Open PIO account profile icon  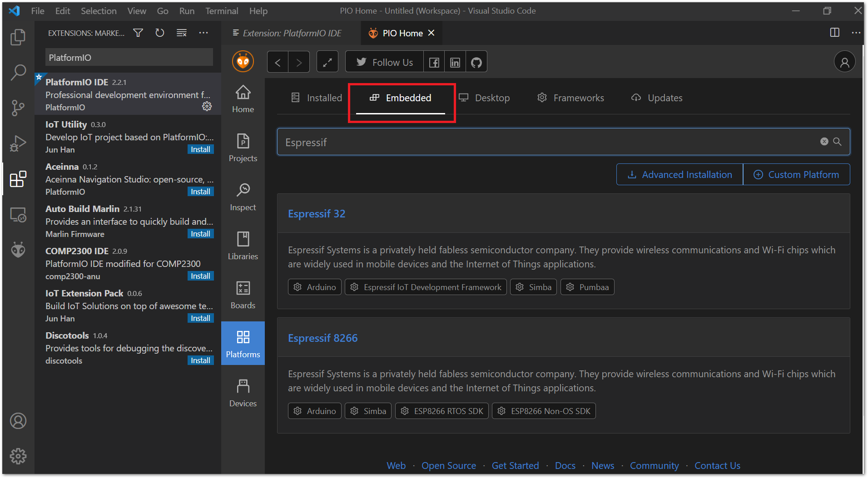pos(844,62)
